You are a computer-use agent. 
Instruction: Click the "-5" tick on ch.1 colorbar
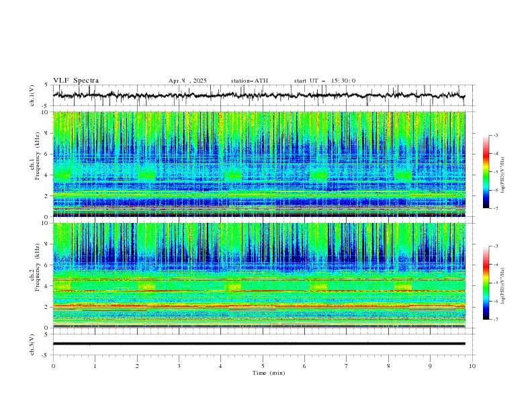pos(495,172)
